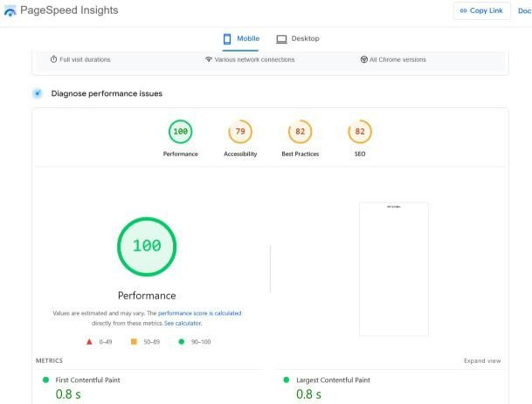The image size is (532, 404).
Task: Click the SEO label
Action: pos(360,154)
